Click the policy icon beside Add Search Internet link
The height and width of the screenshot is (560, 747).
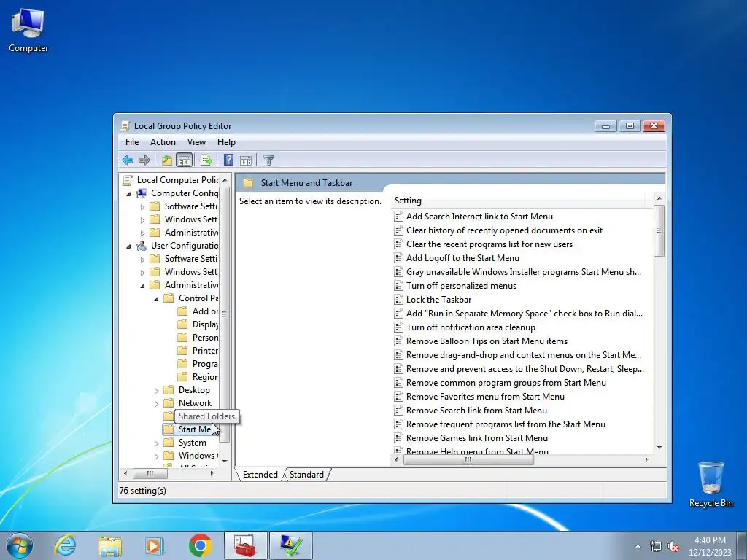[x=398, y=216]
